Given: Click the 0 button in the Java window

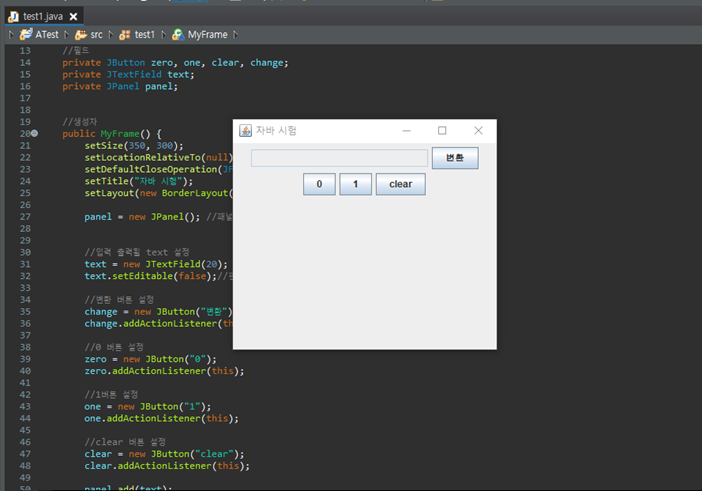Looking at the screenshot, I should (319, 184).
